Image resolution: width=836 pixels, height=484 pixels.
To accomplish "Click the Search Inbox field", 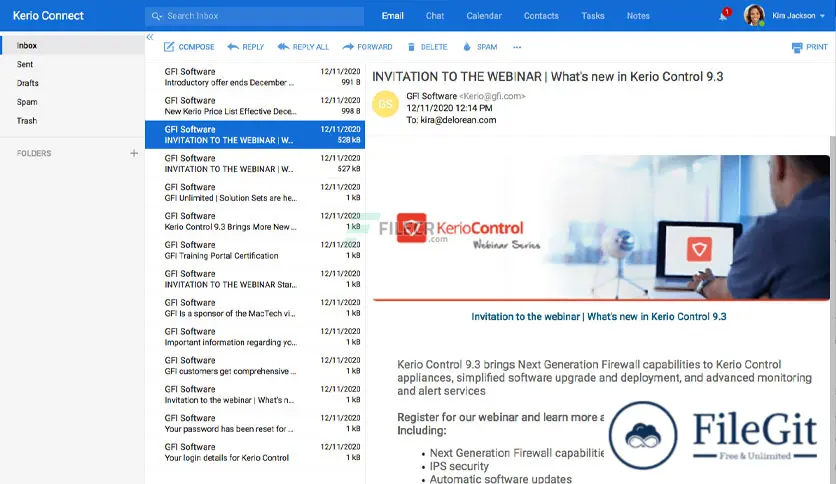I will 254,16.
